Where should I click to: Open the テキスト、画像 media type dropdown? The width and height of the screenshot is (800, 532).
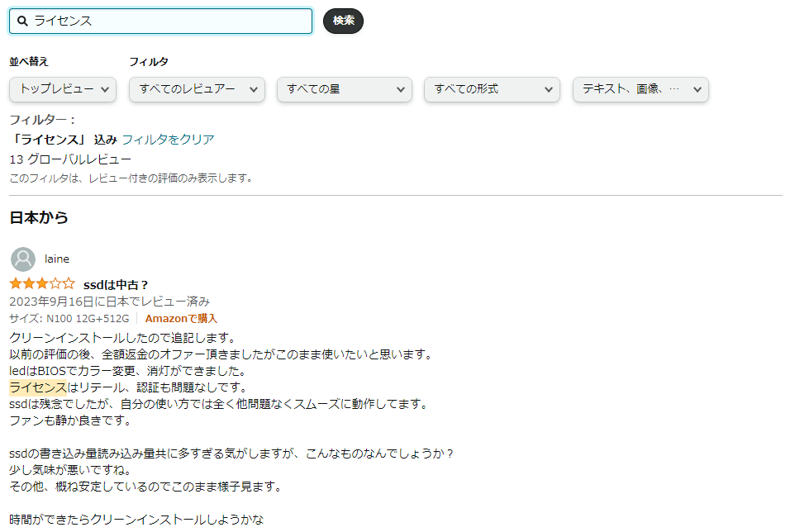point(640,89)
